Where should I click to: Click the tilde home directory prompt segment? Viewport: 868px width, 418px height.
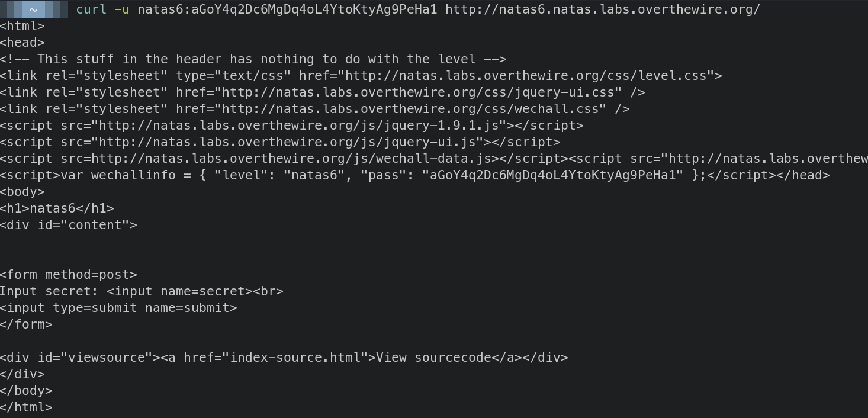click(x=34, y=9)
